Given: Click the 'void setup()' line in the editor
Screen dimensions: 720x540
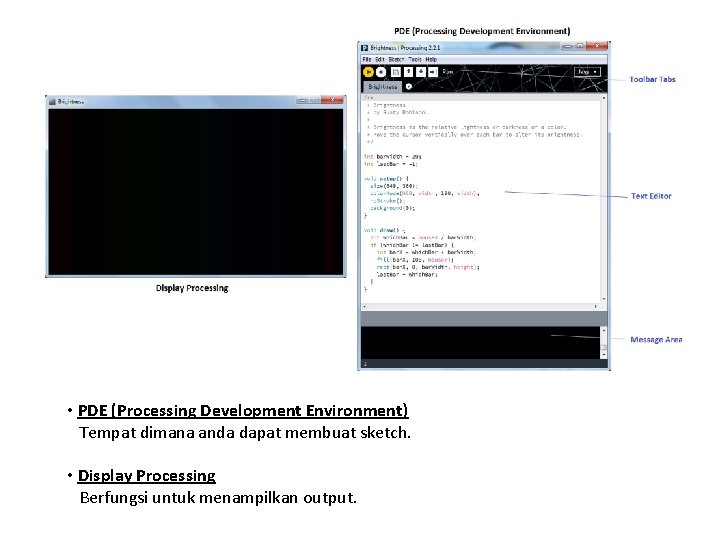Looking at the screenshot, I should [386, 179].
